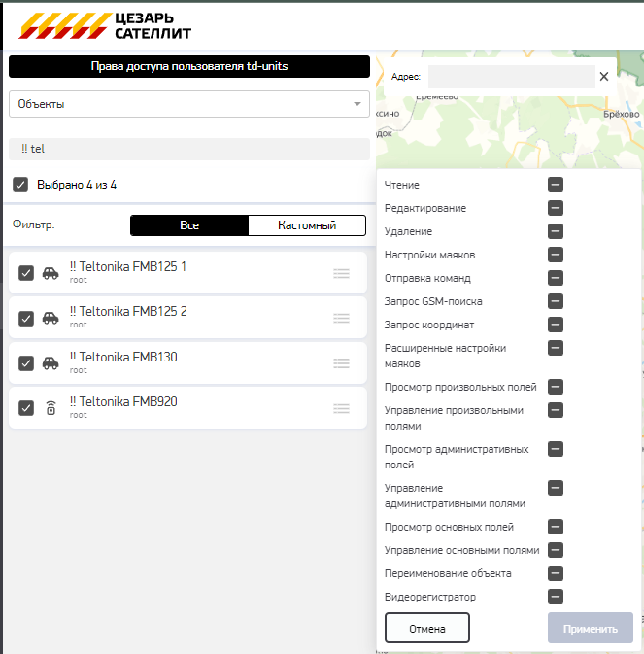The width and height of the screenshot is (644, 654).
Task: Click the Цезарь Сателлит logo
Action: coord(105,26)
